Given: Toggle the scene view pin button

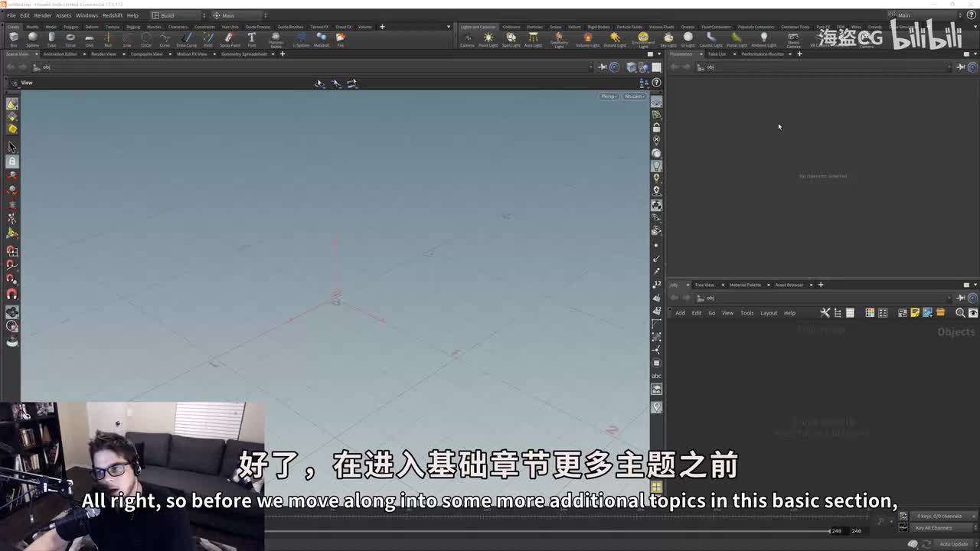Looking at the screenshot, I should 603,67.
